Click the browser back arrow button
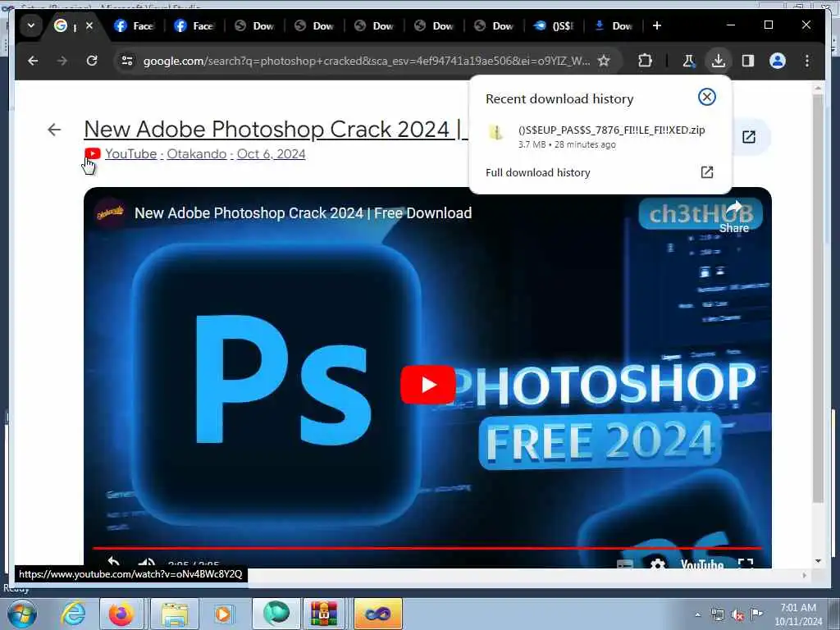The height and width of the screenshot is (630, 840). click(x=33, y=61)
